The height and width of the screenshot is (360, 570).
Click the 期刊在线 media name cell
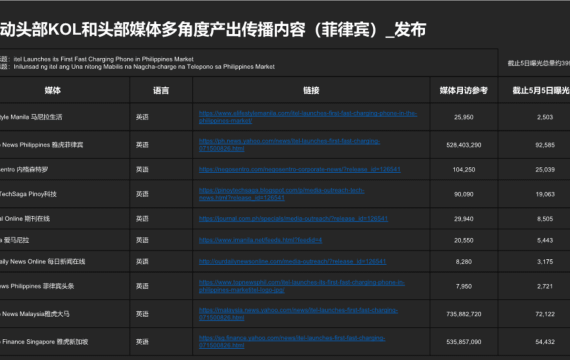25,219
